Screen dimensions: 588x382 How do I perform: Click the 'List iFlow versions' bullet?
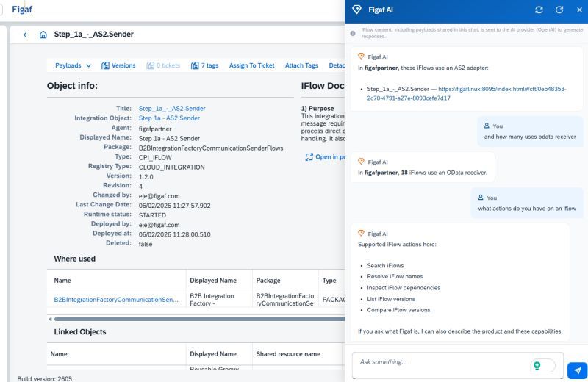coord(391,299)
